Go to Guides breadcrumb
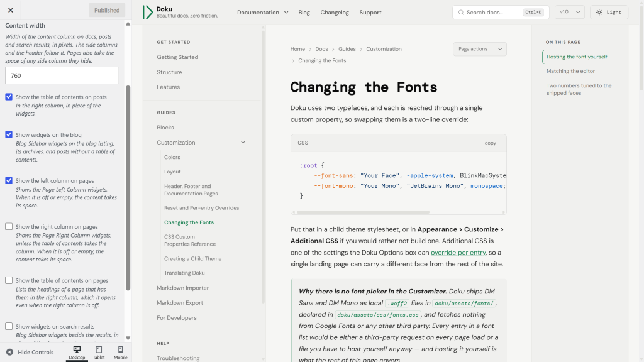Screen dimensions: 644x362 (347, 49)
